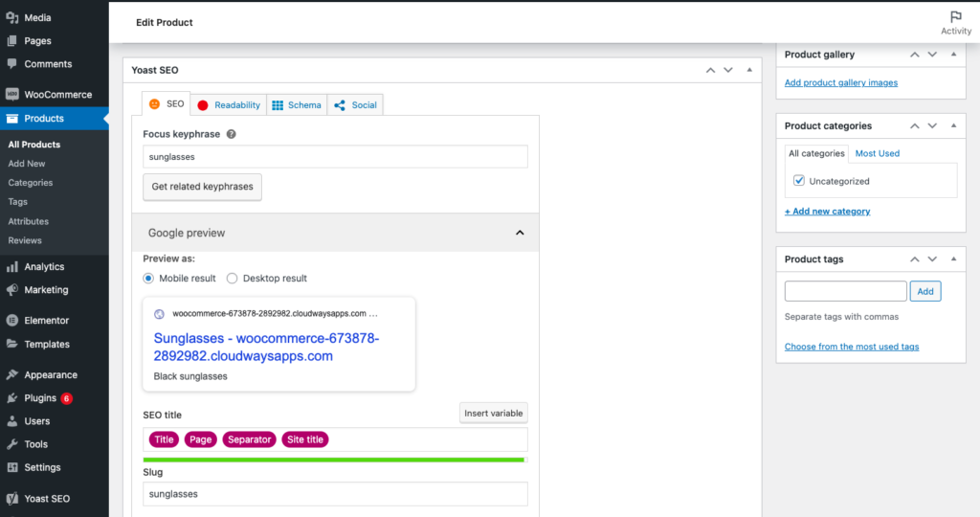Screen dimensions: 980x517
Task: Open Reviews under Products menu
Action: [24, 240]
